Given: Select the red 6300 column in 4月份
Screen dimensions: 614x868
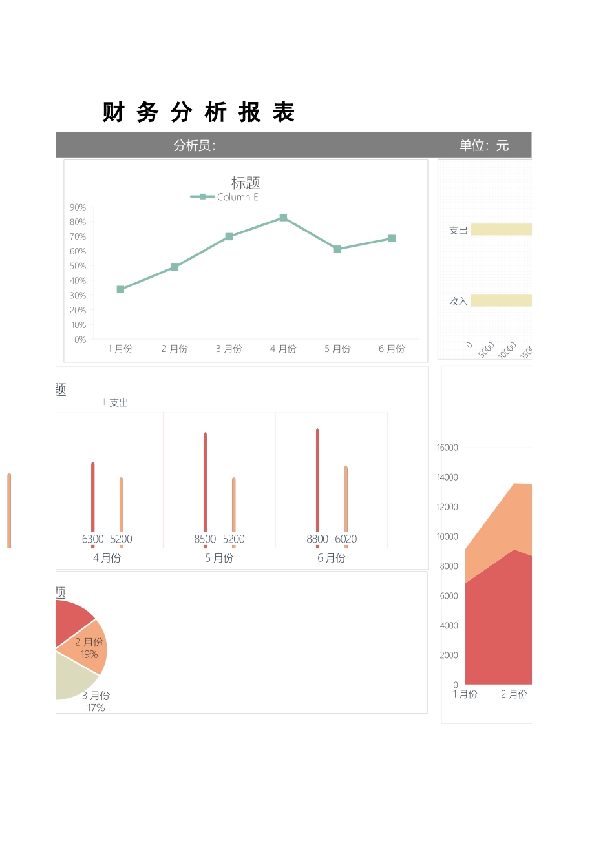Looking at the screenshot, I should 93,496.
